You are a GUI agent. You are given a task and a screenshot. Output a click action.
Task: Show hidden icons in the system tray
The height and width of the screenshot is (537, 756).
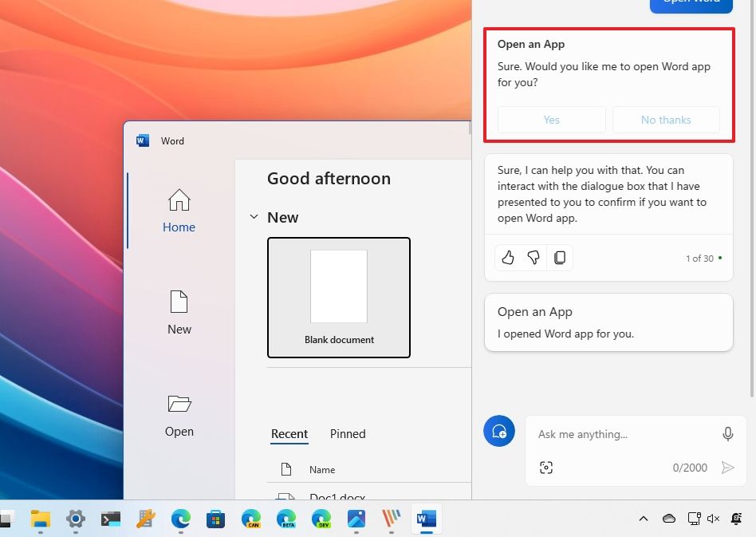coord(644,519)
